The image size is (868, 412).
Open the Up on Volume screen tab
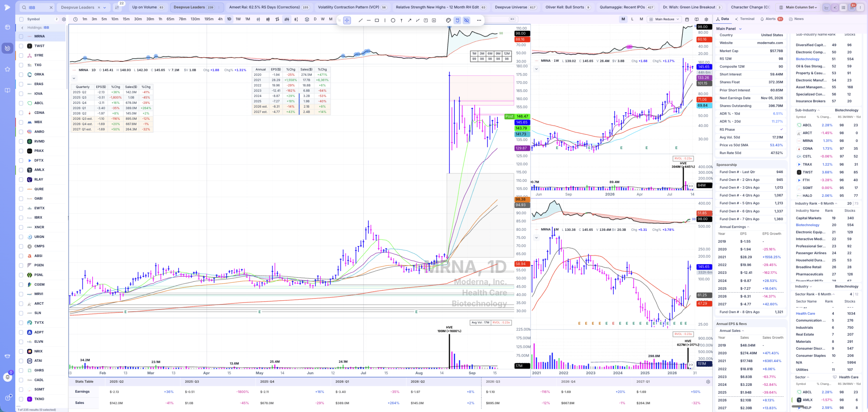pos(148,7)
